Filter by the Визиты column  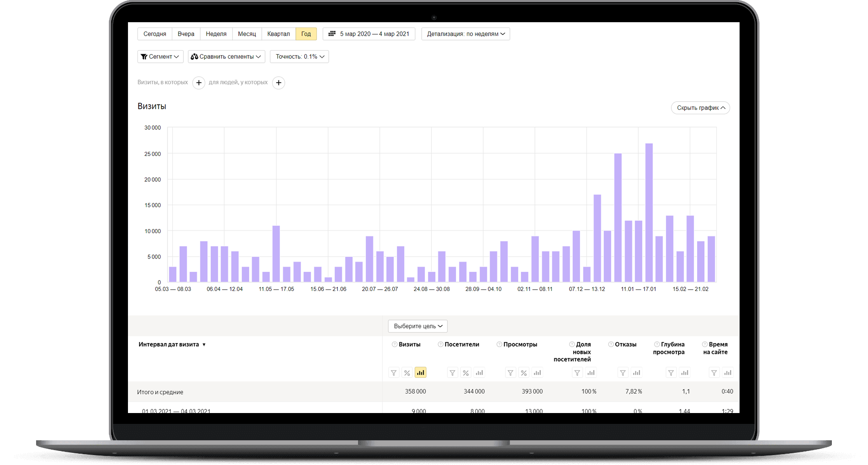click(394, 373)
